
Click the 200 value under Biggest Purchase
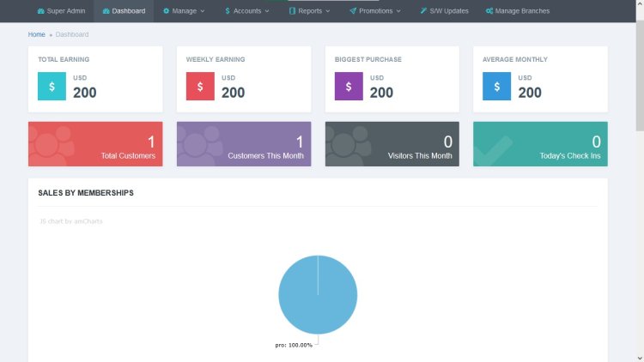click(381, 93)
